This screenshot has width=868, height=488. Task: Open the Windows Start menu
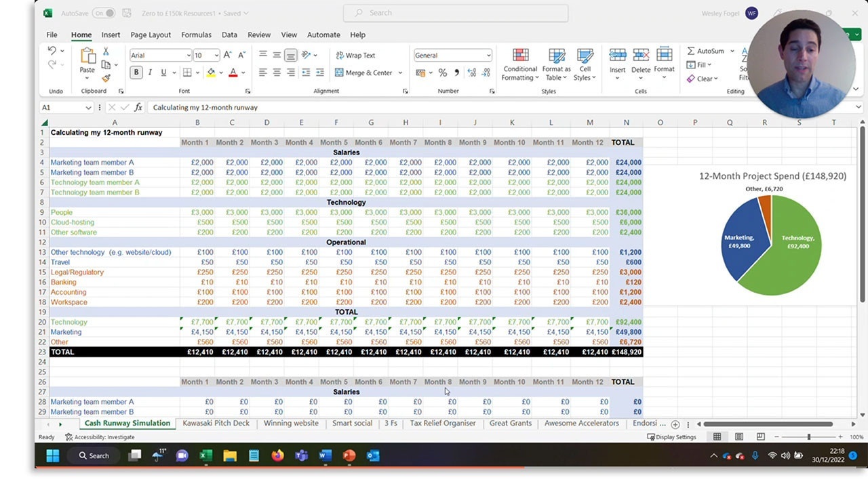52,455
